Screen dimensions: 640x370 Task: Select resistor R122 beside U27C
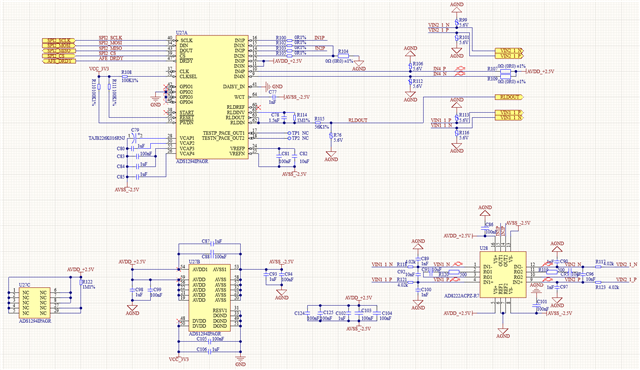tap(80, 282)
